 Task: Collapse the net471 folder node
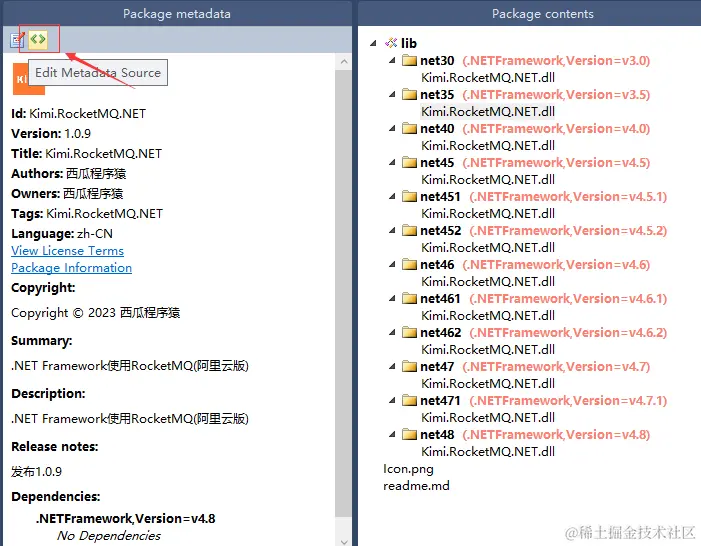pyautogui.click(x=392, y=400)
